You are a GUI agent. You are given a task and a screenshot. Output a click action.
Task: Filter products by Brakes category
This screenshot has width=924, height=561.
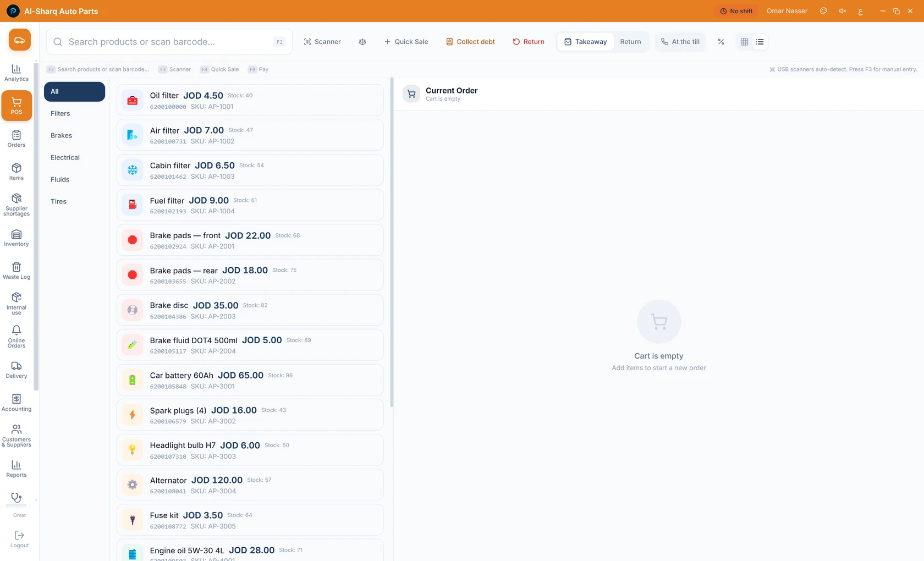[74, 136]
